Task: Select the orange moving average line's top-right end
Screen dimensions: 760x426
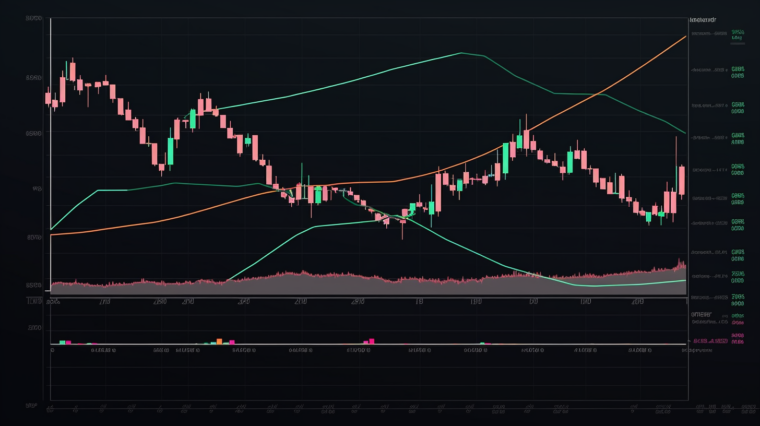Action: [684, 37]
